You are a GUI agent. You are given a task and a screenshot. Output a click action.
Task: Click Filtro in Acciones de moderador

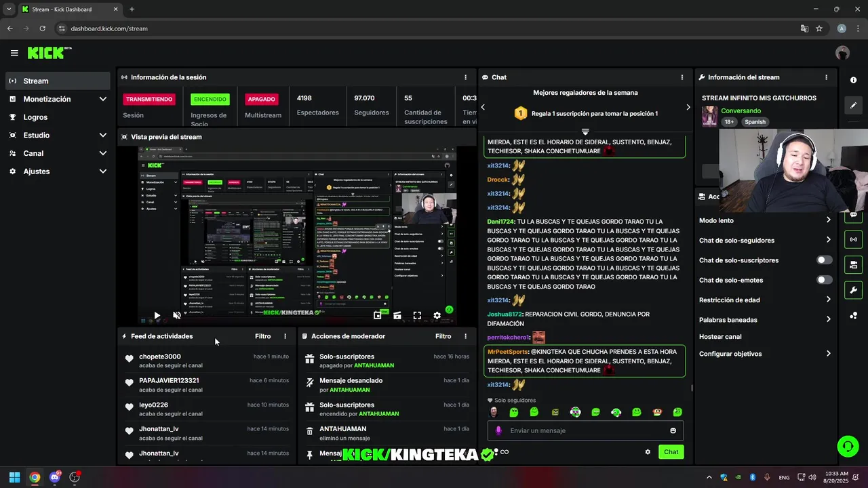[443, 336]
